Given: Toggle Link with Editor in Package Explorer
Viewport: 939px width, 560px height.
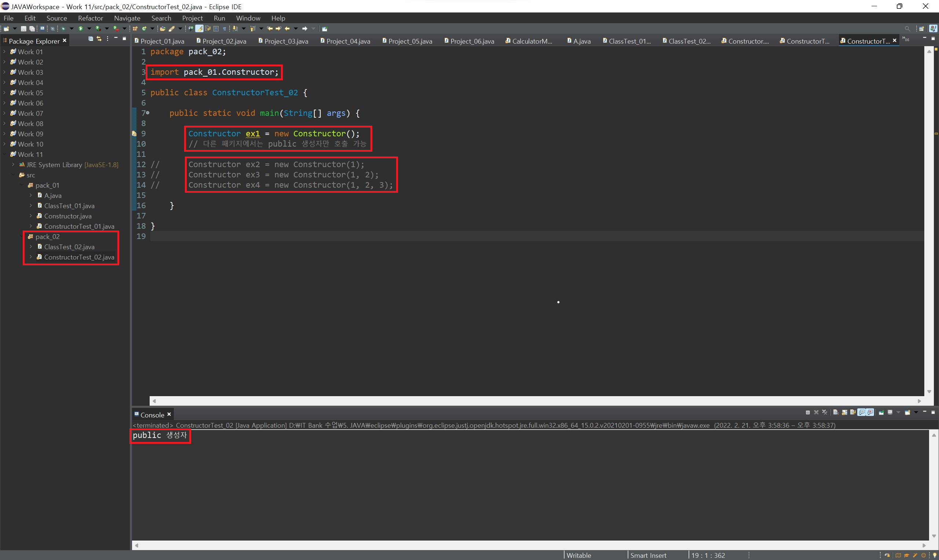Looking at the screenshot, I should coord(99,39).
